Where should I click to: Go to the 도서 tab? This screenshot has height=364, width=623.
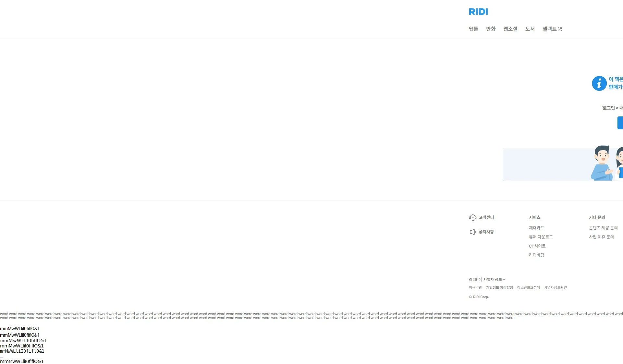coord(530,29)
